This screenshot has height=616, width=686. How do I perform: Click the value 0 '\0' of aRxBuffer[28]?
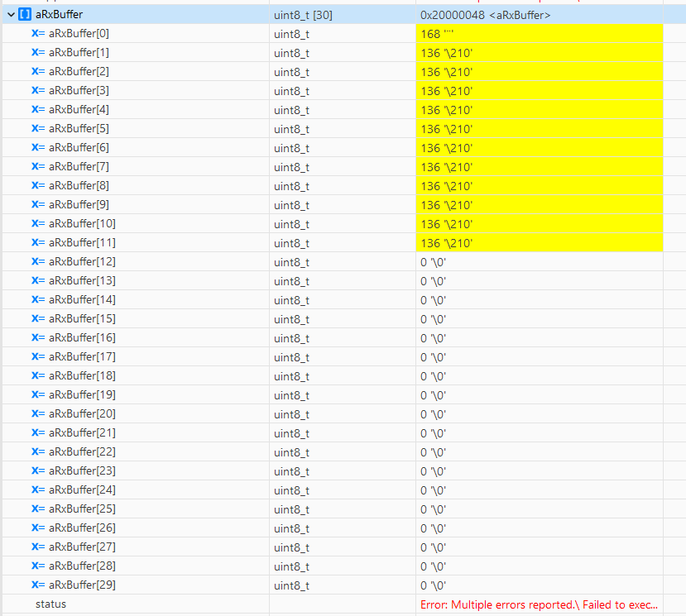433,566
